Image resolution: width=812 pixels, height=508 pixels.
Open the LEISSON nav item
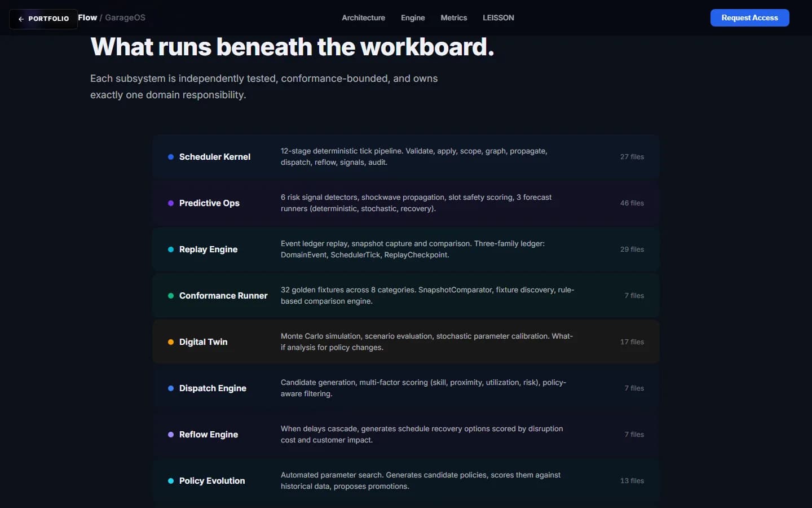[x=498, y=17]
